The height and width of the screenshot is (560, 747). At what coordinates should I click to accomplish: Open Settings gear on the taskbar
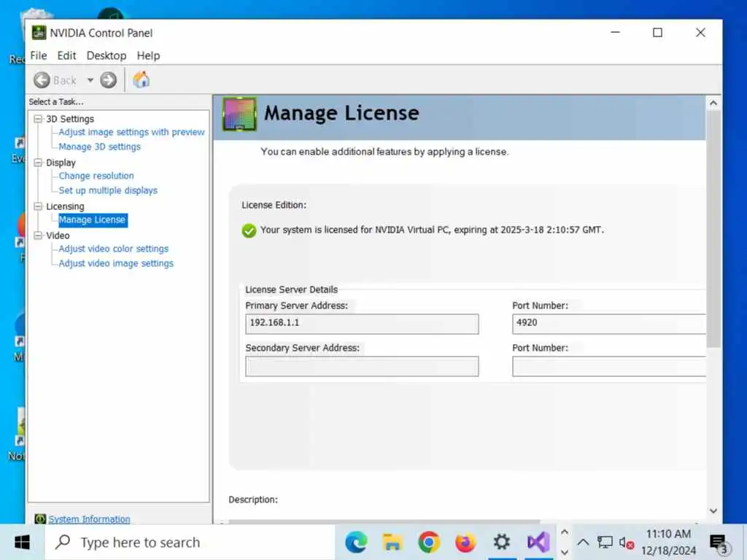(x=502, y=542)
